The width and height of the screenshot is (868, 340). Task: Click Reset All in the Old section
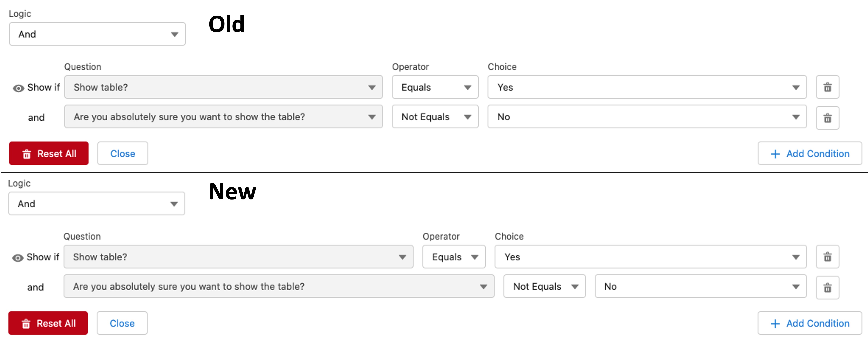pyautogui.click(x=48, y=154)
